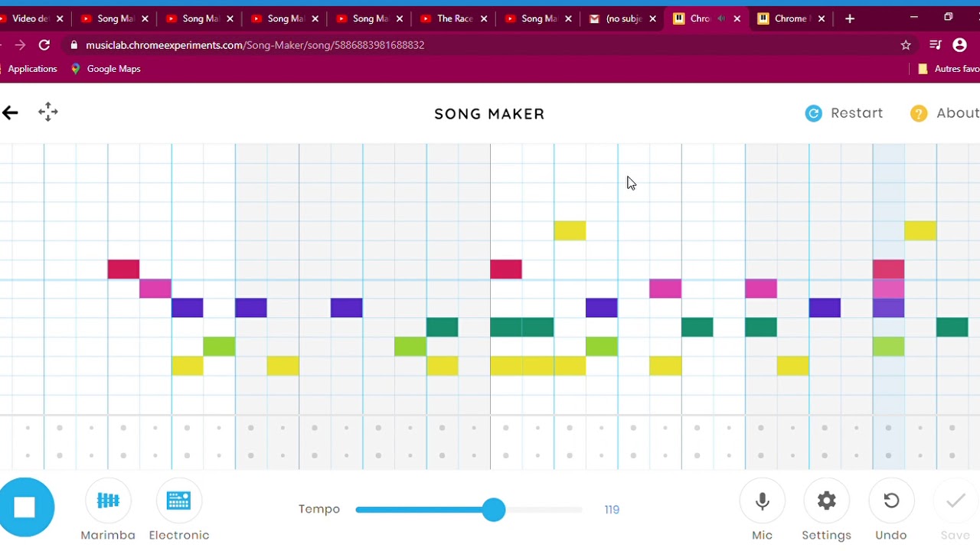The image size is (980, 551).
Task: Bookmark this page with the star icon
Action: click(x=906, y=45)
